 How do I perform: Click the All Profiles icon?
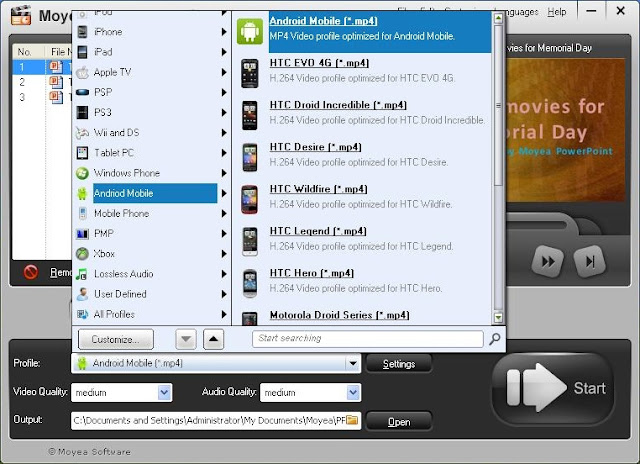point(82,314)
